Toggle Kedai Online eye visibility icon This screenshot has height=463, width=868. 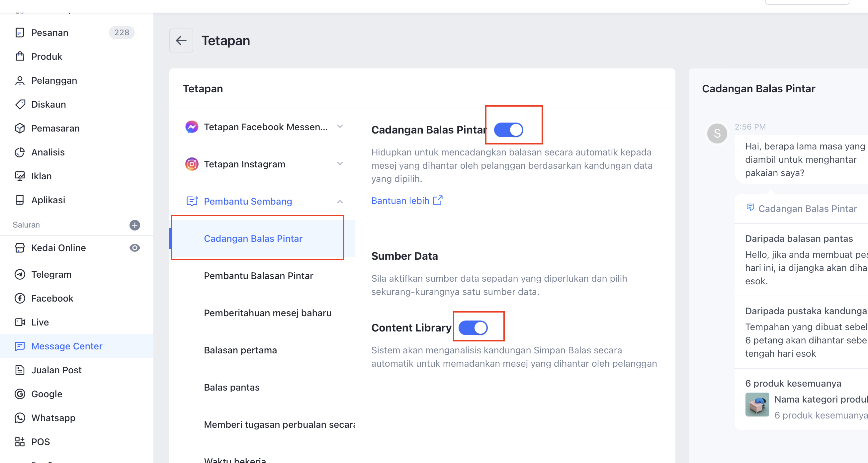tap(135, 248)
